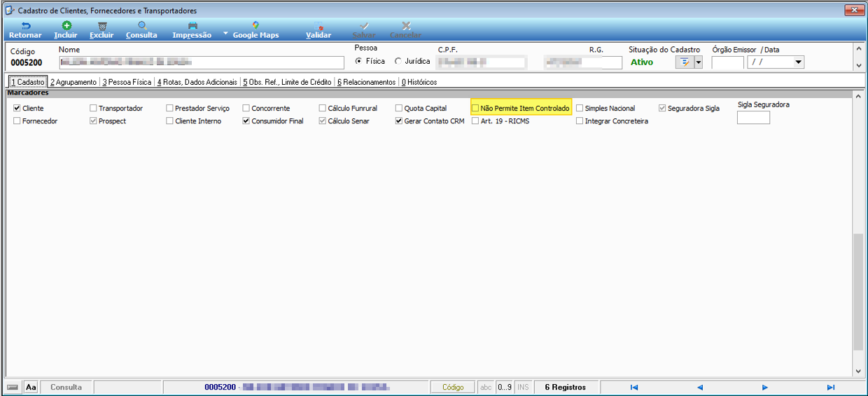Click the 0...9 numeric filter button

(x=505, y=387)
